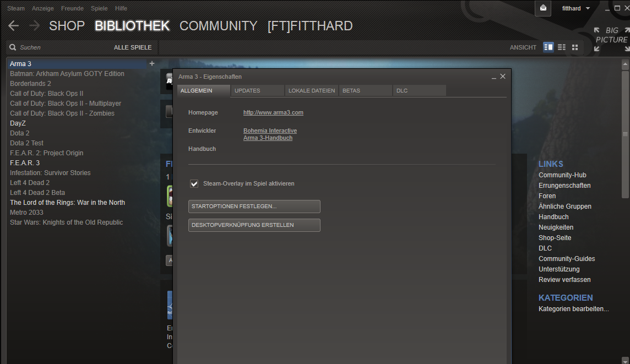Open the Unterstützung link
The image size is (630, 364).
click(559, 269)
